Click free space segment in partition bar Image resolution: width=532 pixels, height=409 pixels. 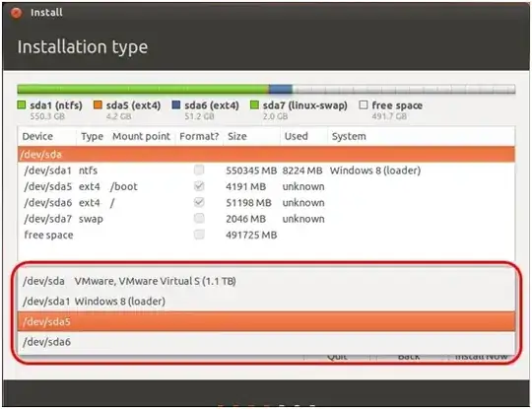click(x=404, y=90)
